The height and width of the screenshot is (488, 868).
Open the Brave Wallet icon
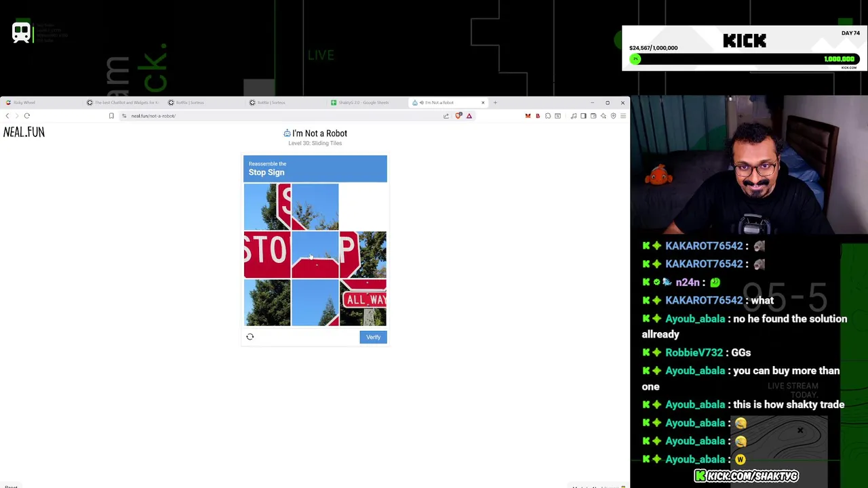coord(593,116)
